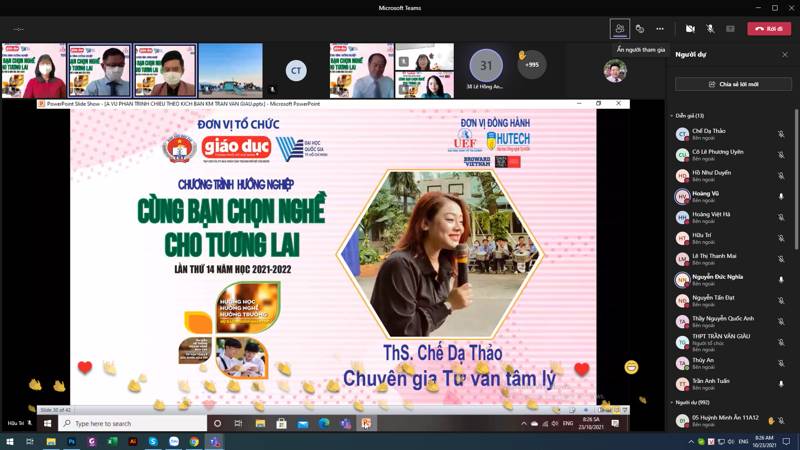Click the mic icon beside Nguyễn Đức Nghĩa
800x450 pixels.
pos(781,280)
